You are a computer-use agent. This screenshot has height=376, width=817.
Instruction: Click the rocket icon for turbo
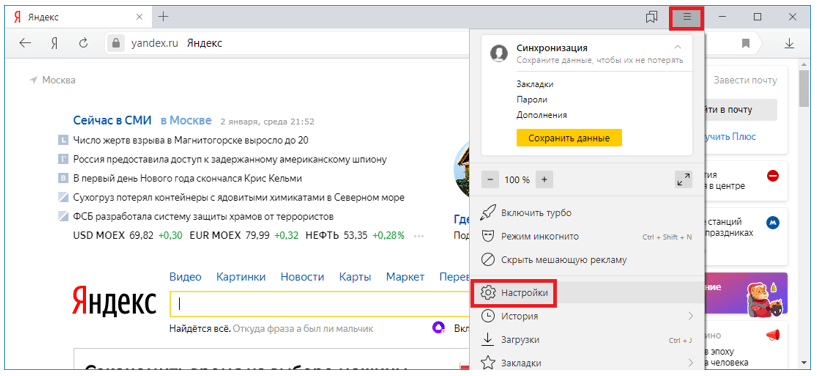pos(488,213)
